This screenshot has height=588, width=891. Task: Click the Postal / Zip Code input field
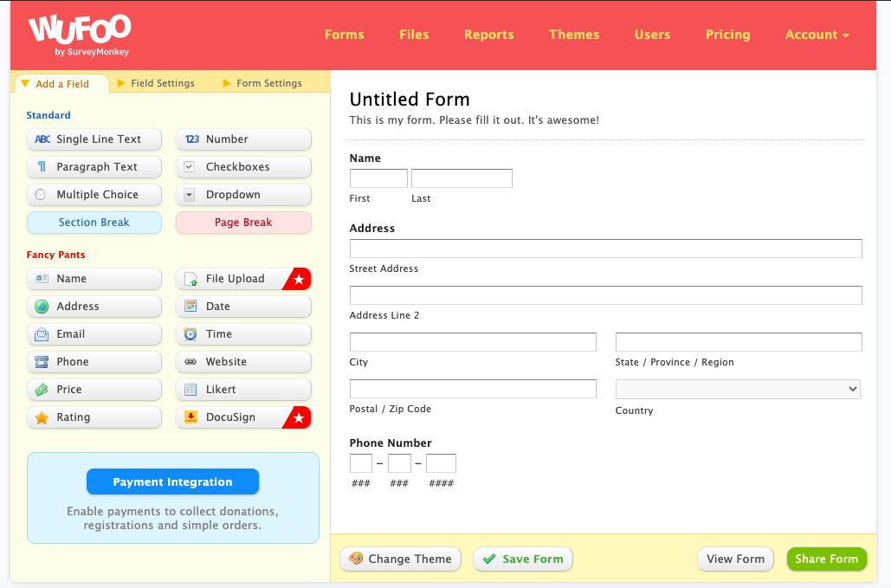[473, 389]
